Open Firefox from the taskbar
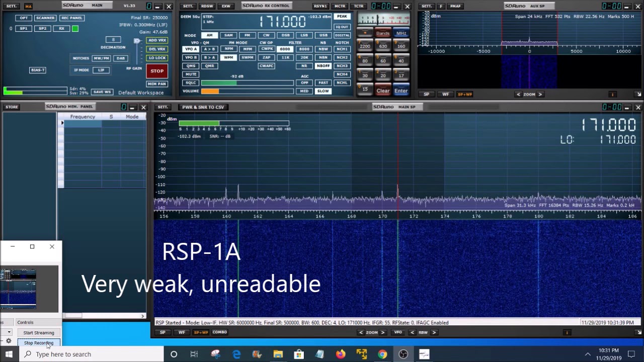This screenshot has height=362, width=644. tap(341, 354)
